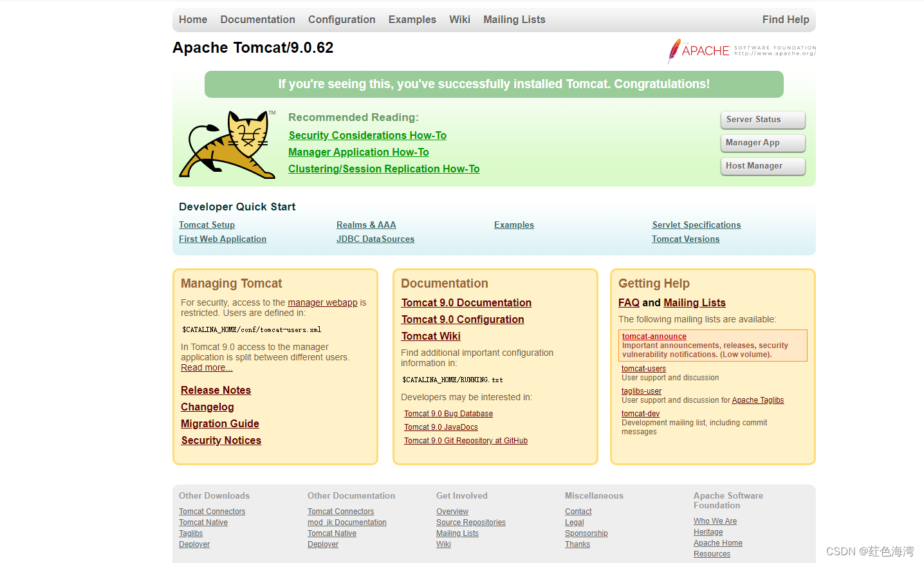The image size is (924, 563).
Task: Open the Documentation nav item
Action: pos(257,20)
